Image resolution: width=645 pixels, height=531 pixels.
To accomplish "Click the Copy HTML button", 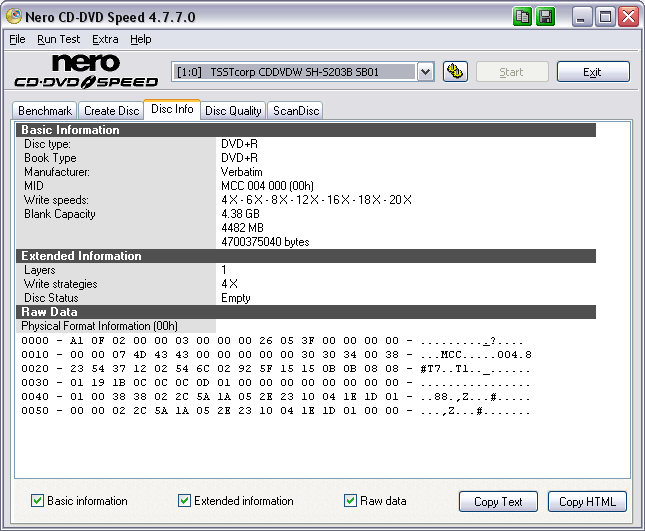I will [x=587, y=502].
